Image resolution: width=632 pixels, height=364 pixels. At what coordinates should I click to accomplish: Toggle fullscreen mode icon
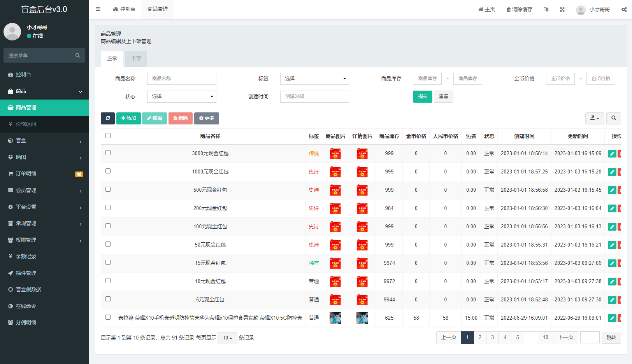coord(562,9)
